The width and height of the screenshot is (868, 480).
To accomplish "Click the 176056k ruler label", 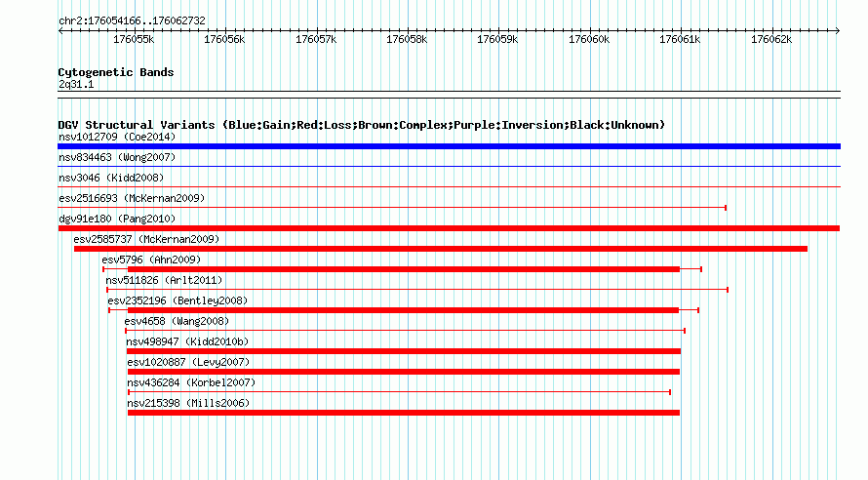I will pos(224,39).
